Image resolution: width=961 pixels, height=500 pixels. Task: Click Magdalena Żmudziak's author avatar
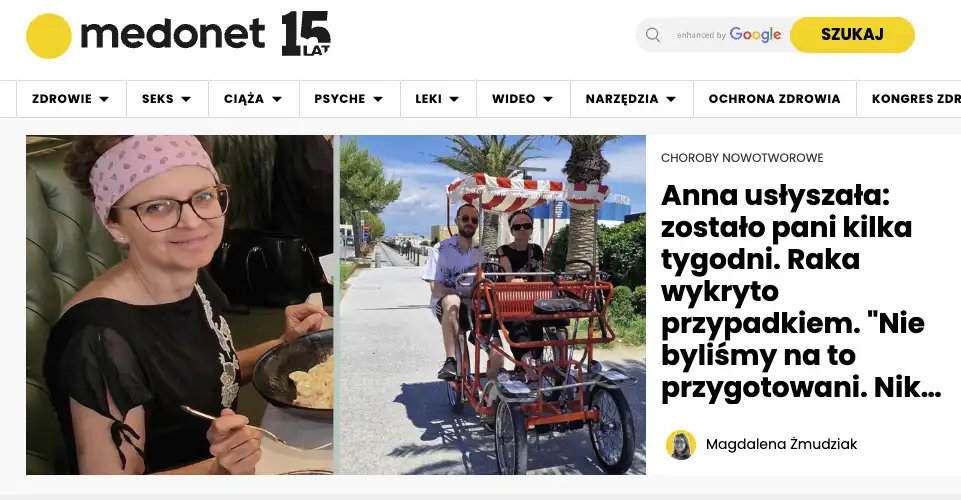[x=680, y=444]
